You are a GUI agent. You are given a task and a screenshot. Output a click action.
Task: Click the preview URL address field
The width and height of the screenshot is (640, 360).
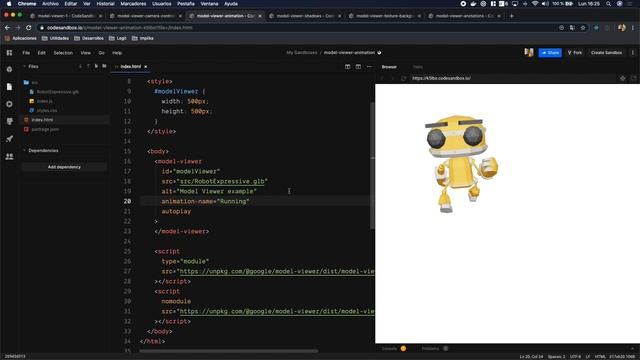click(x=512, y=78)
